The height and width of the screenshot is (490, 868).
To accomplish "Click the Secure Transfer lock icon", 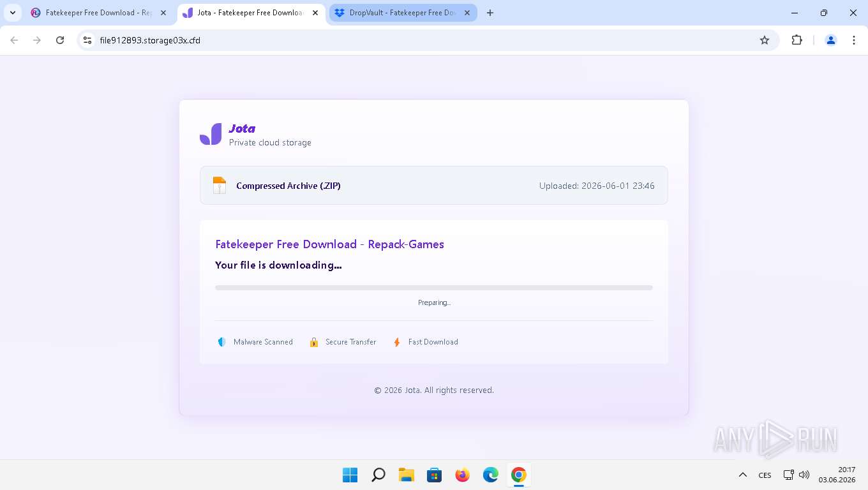I will pos(314,342).
